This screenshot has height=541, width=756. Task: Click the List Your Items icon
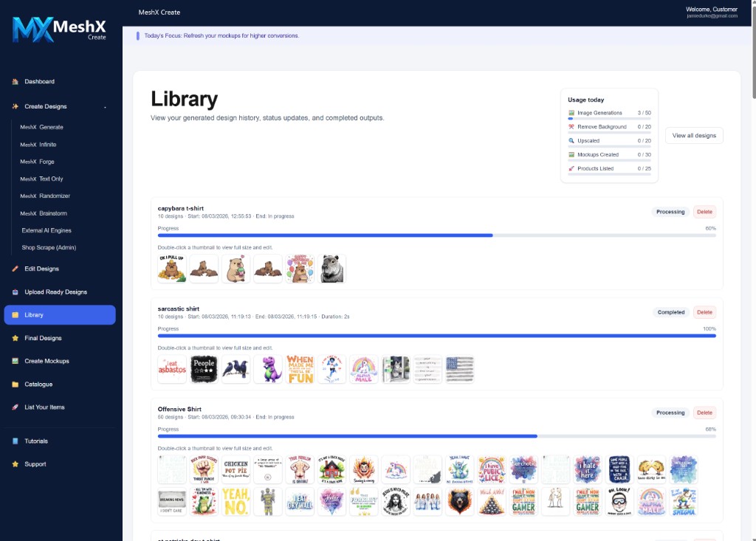15,407
